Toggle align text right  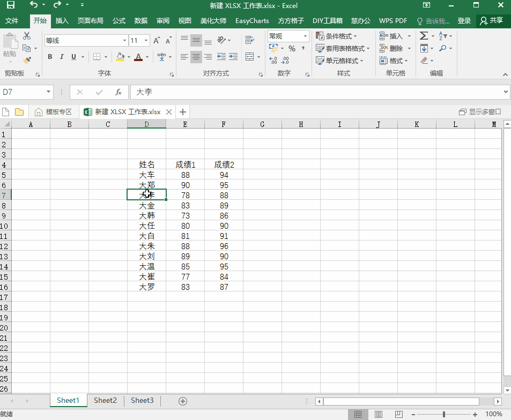208,57
